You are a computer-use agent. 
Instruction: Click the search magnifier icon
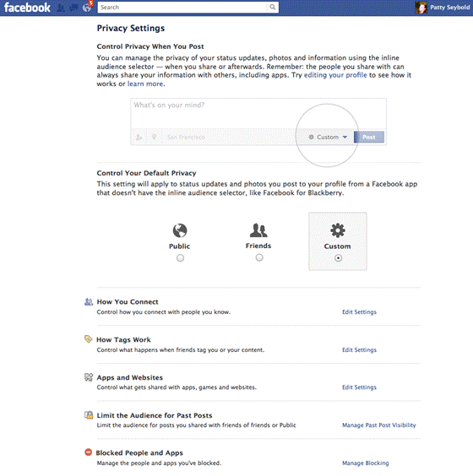click(x=273, y=7)
